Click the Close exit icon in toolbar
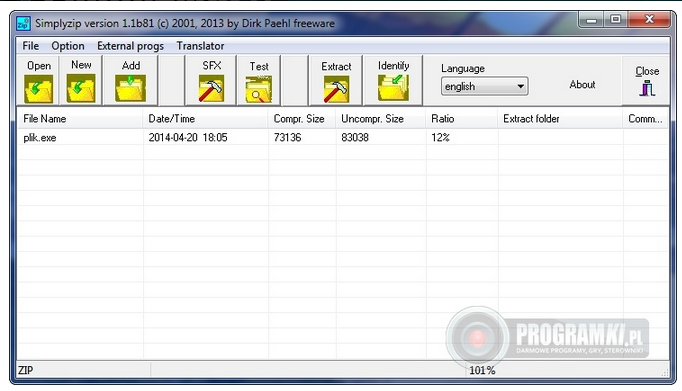Image resolution: width=682 pixels, height=391 pixels. point(647,88)
